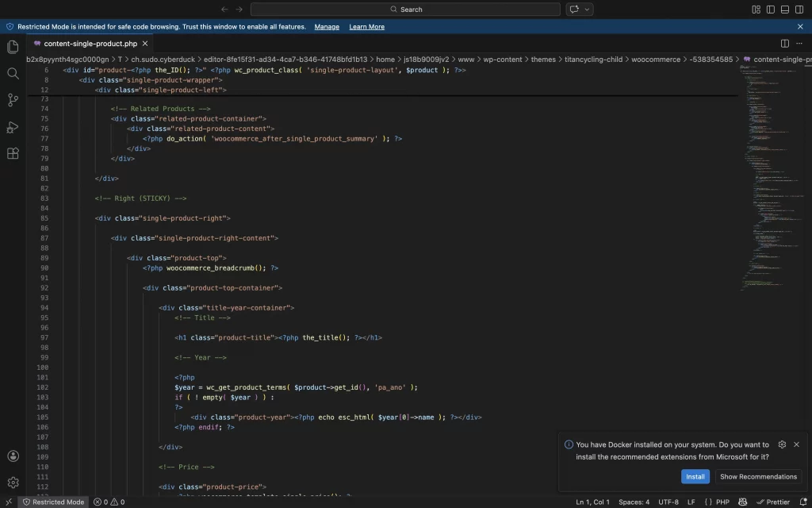The width and height of the screenshot is (812, 508).
Task: Open the Extensions view
Action: (13, 154)
